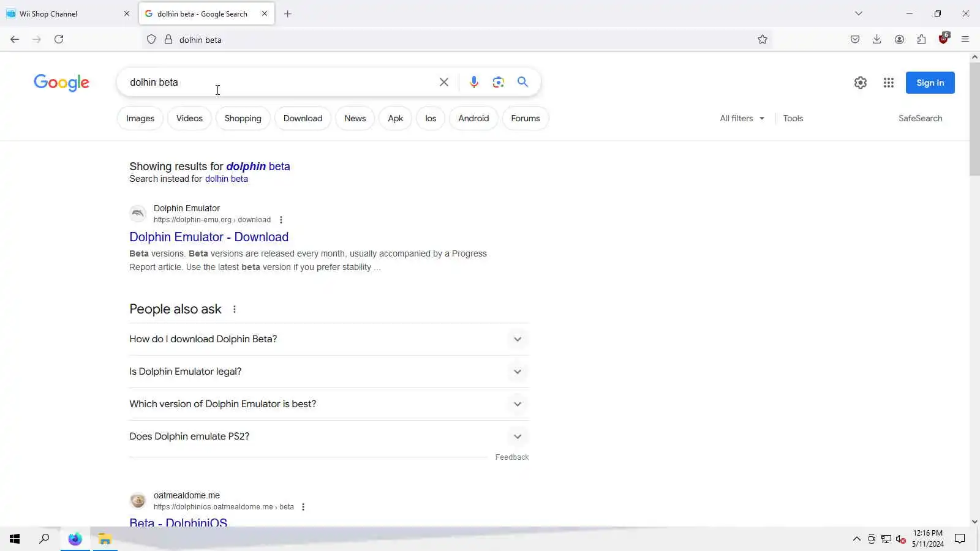Click the Google logo
Image resolution: width=980 pixels, height=551 pixels.
61,83
